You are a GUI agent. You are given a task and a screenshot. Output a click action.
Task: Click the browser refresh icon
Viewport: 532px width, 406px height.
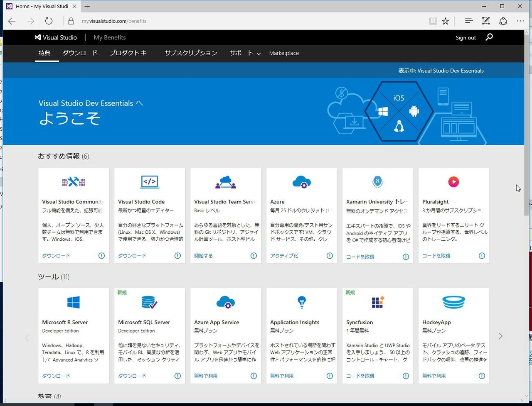click(x=49, y=21)
